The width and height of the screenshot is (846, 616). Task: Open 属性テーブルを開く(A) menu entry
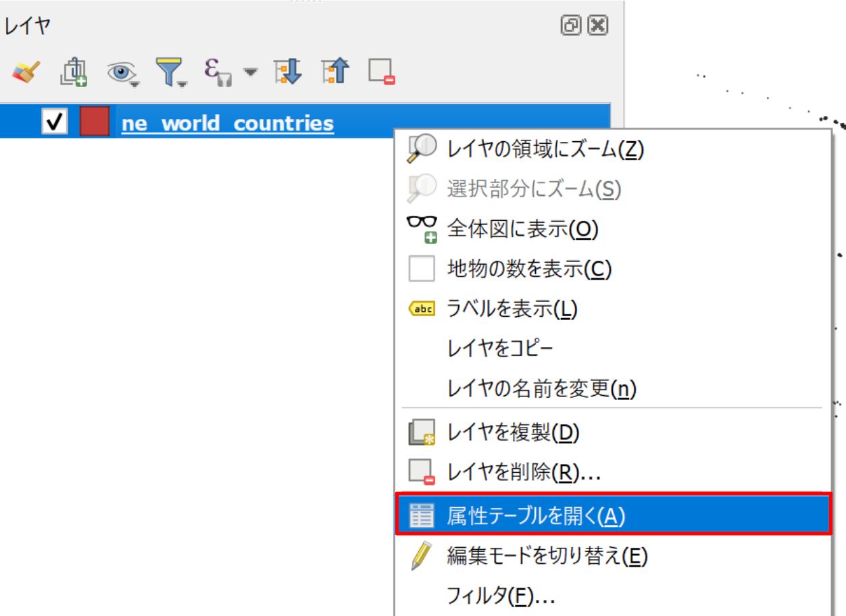612,515
